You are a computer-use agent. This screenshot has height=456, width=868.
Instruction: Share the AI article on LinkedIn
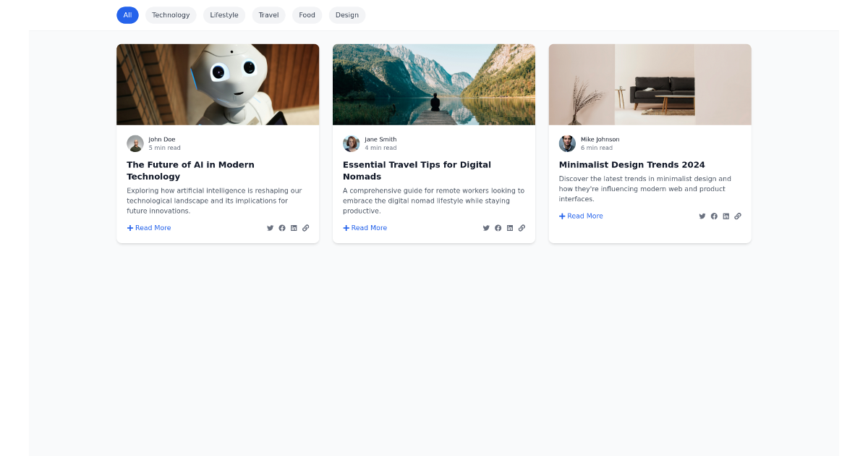(x=294, y=227)
